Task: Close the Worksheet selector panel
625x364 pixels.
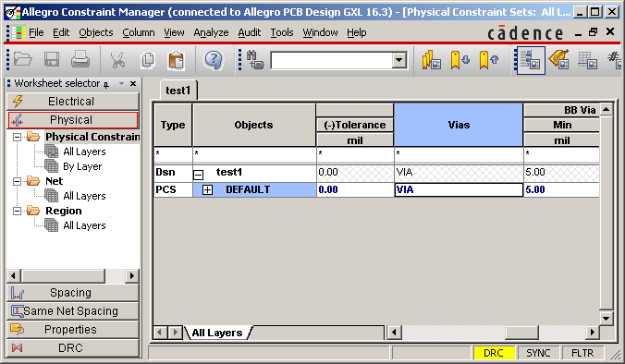Action: click(x=133, y=84)
